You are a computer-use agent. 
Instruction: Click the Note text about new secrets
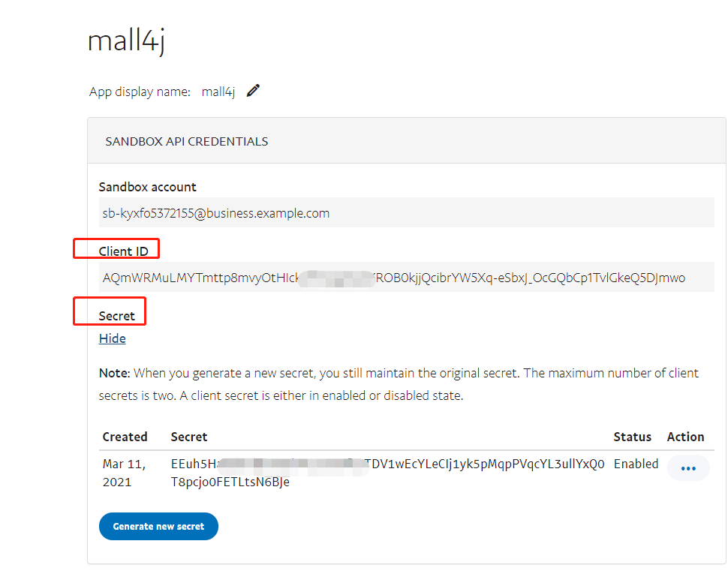399,384
